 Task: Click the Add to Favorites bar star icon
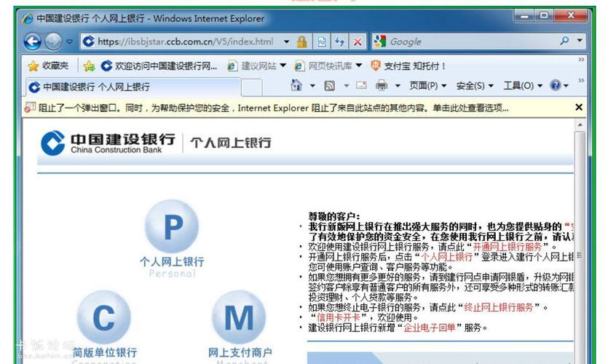click(89, 66)
